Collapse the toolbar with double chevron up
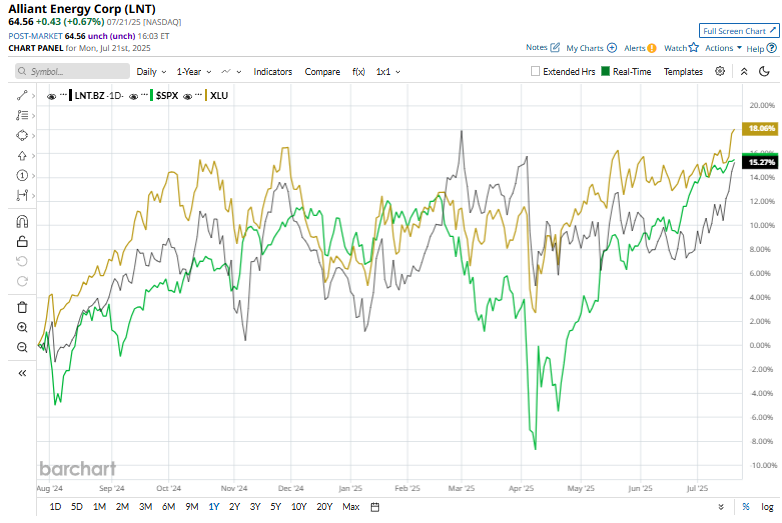 [x=744, y=71]
